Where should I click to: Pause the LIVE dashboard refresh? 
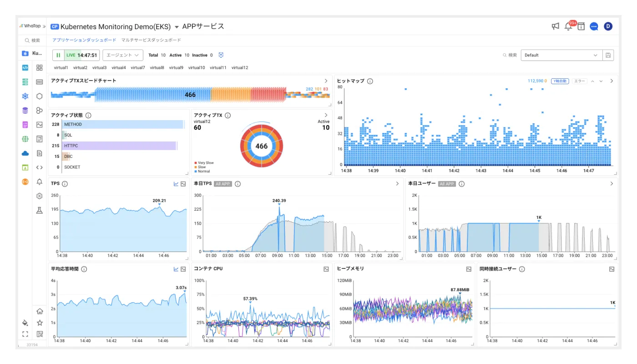coord(58,55)
